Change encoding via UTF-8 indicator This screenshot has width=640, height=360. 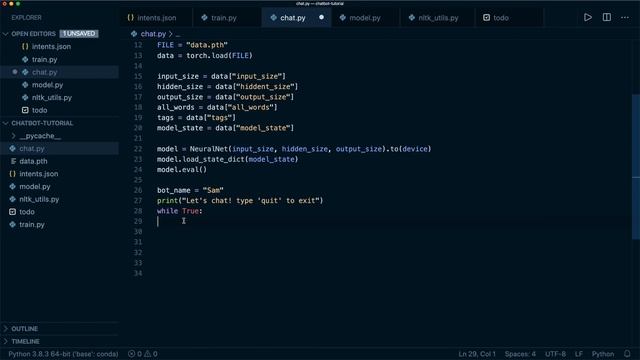[555, 354]
